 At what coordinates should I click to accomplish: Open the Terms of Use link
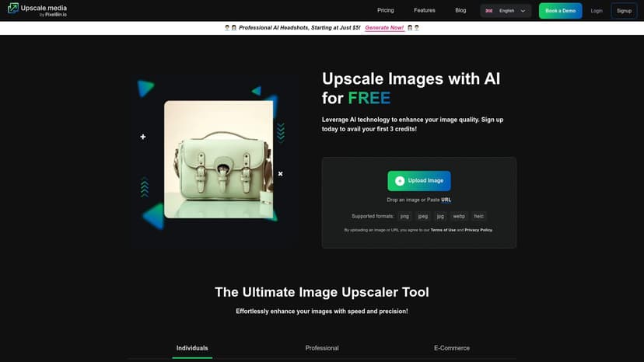[x=443, y=230]
